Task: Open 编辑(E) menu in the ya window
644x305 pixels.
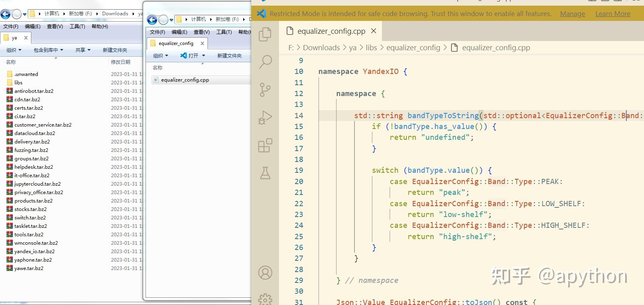Action: (x=33, y=27)
